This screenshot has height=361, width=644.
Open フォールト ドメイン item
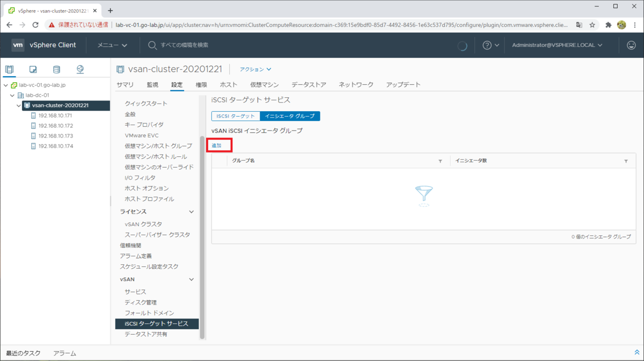pyautogui.click(x=149, y=313)
